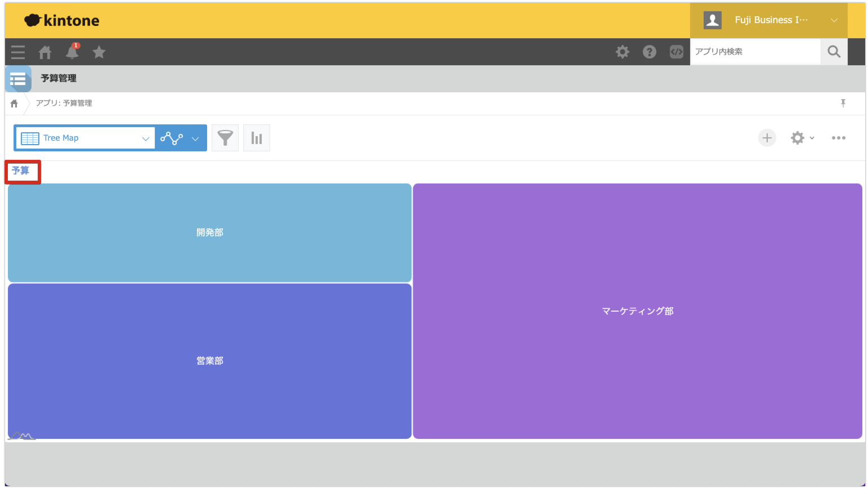Click the breadcrumb home icon
868x489 pixels.
14,104
